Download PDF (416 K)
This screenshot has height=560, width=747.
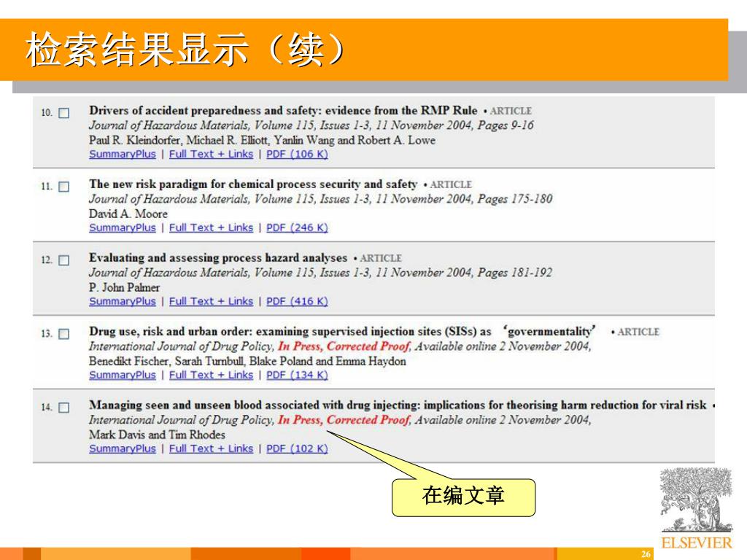[297, 301]
